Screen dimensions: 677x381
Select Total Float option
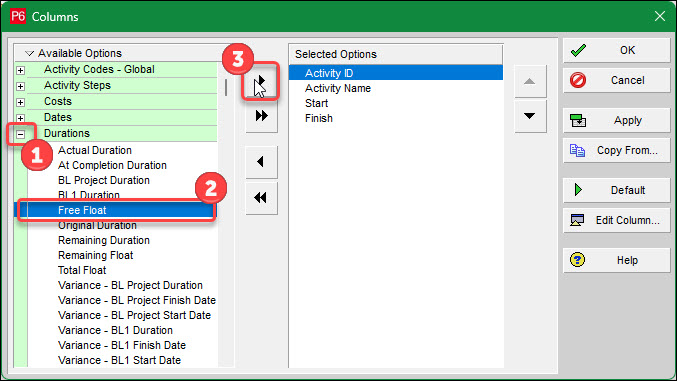[x=82, y=270]
